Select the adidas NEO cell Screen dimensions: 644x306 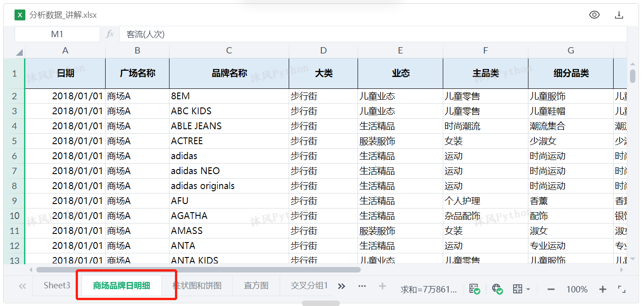pos(229,171)
